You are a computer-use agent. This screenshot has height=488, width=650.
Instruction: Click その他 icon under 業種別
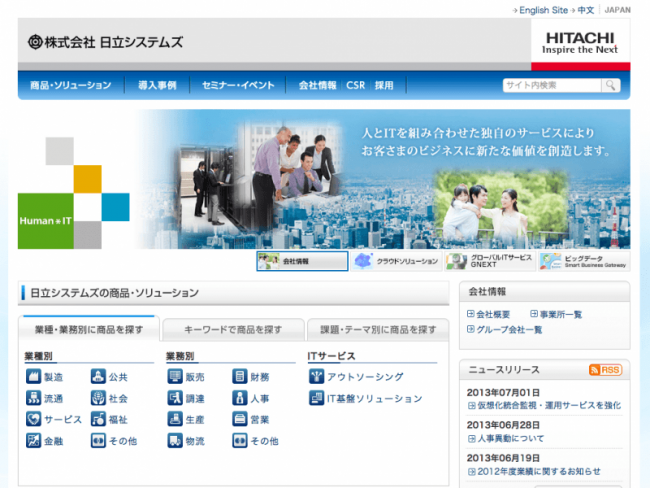click(x=98, y=441)
